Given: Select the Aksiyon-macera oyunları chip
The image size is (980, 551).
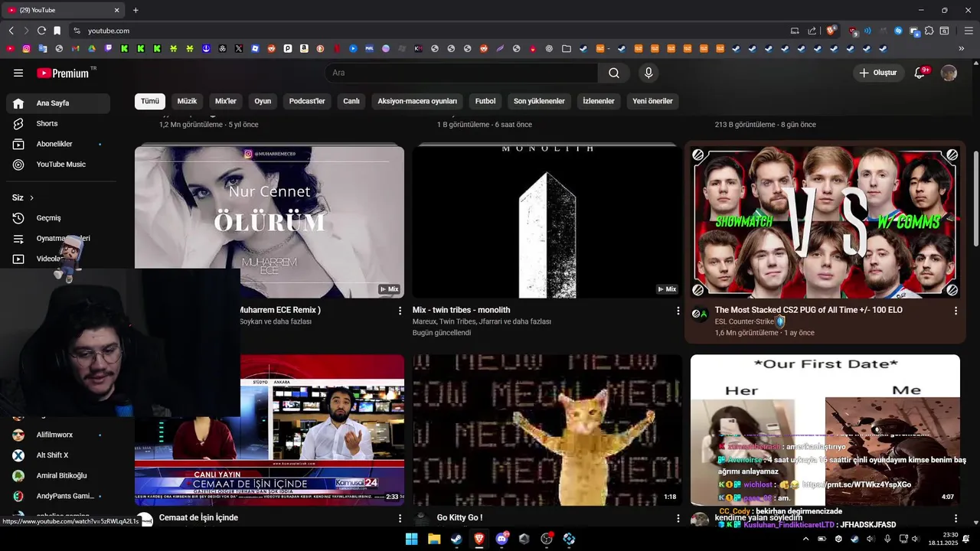Looking at the screenshot, I should tap(417, 101).
